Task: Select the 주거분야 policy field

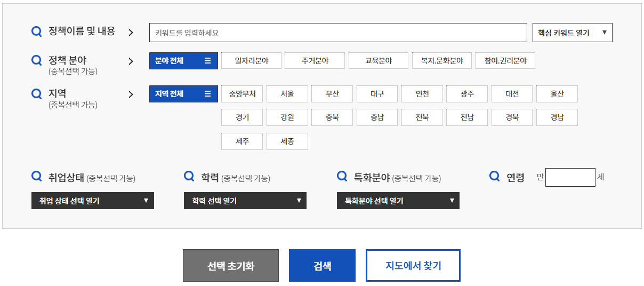Action: 315,61
